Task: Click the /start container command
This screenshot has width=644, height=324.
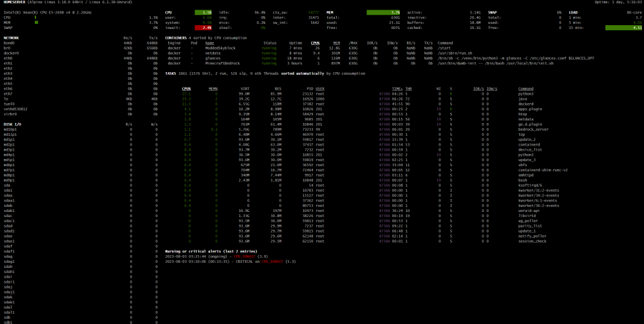Action: tap(444, 48)
